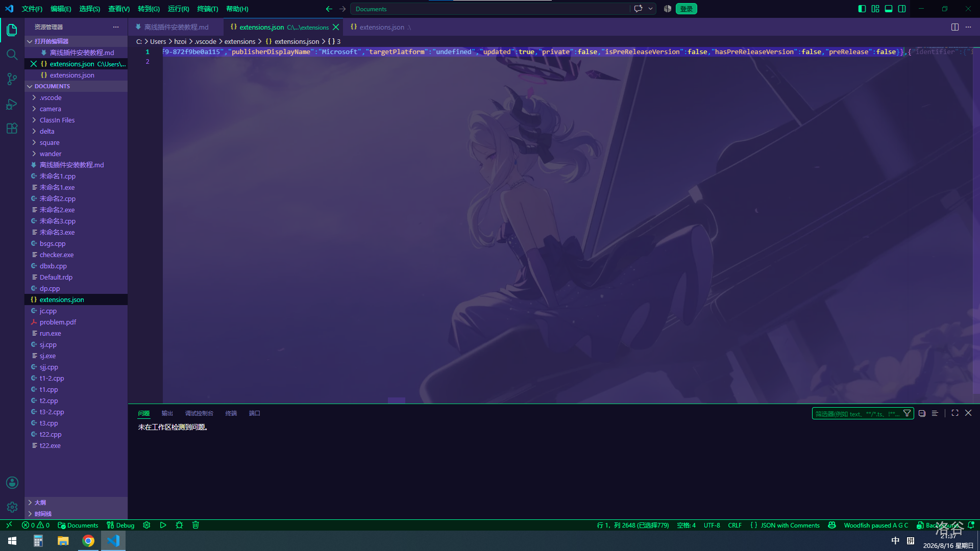The image size is (980, 551).
Task: Click the Documents command center search box
Action: [490, 9]
